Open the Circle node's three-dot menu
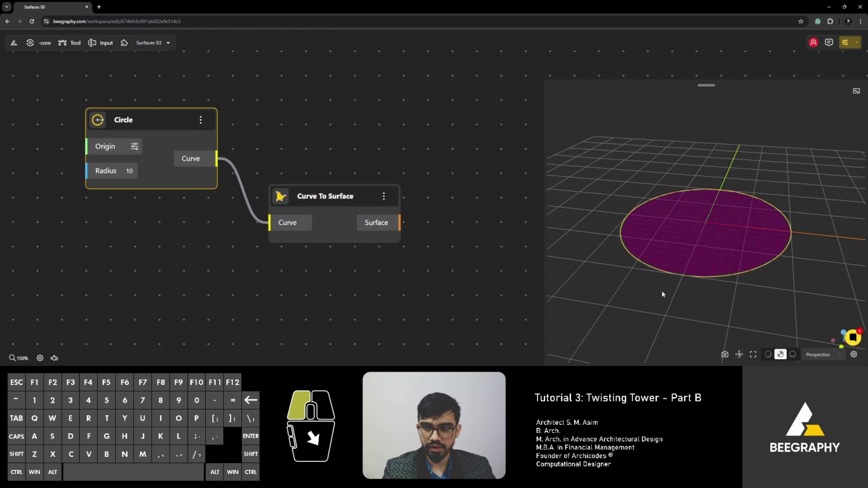The image size is (868, 488). coord(201,120)
